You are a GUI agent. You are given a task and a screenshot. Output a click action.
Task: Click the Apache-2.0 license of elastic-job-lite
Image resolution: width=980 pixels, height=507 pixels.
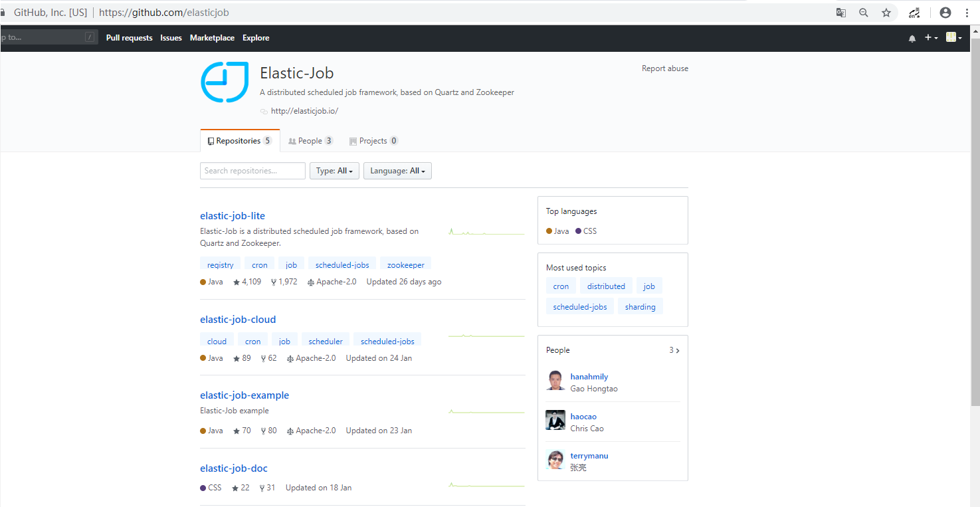[x=332, y=282]
